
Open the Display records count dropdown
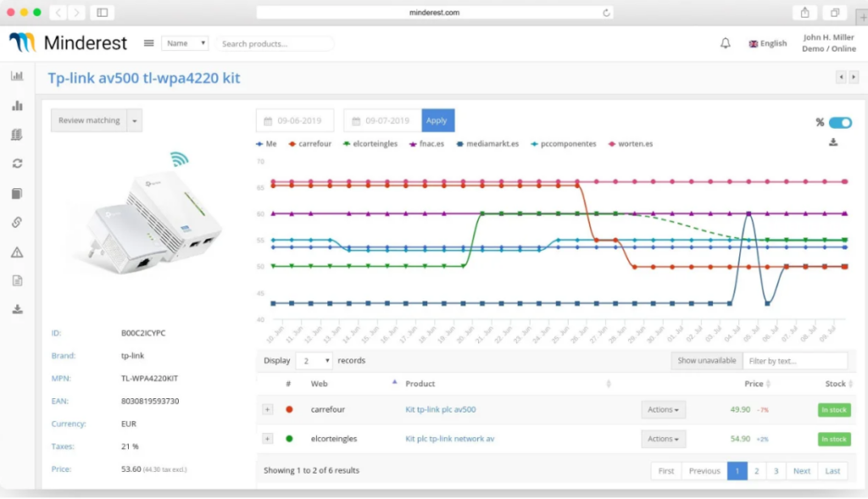point(314,361)
